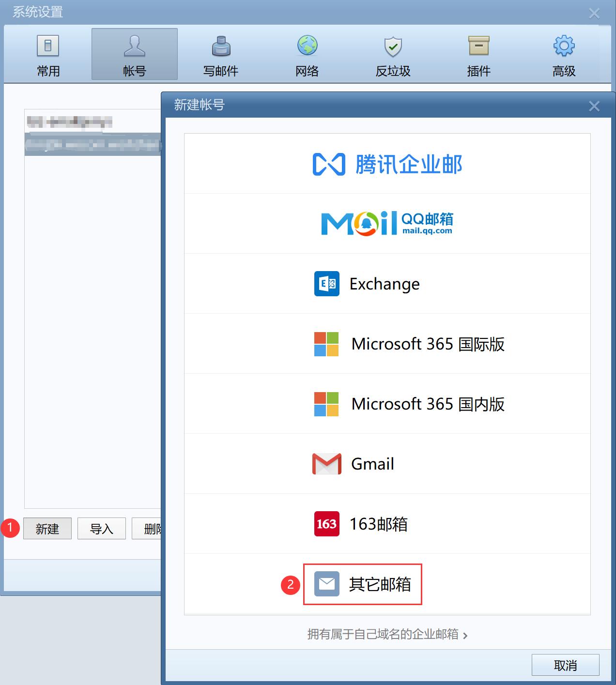
Task: Choose 其它邮箱 other mailbox option
Action: coord(363,584)
